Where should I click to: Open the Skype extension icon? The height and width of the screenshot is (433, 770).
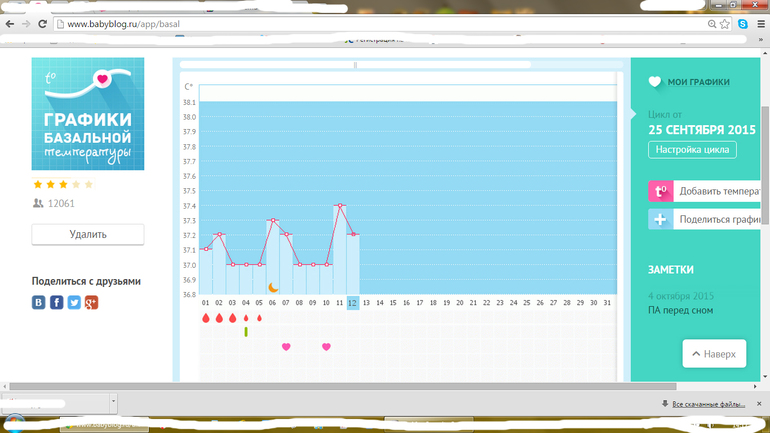point(743,24)
